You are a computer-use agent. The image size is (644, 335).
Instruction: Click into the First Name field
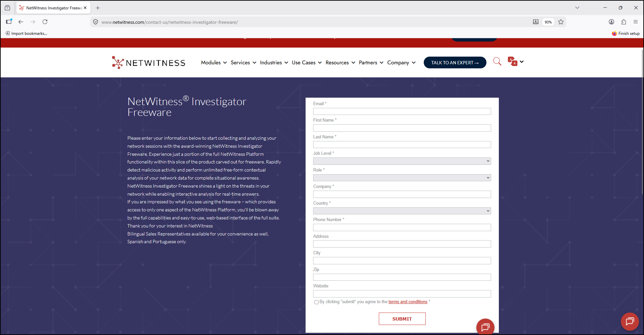tap(402, 128)
